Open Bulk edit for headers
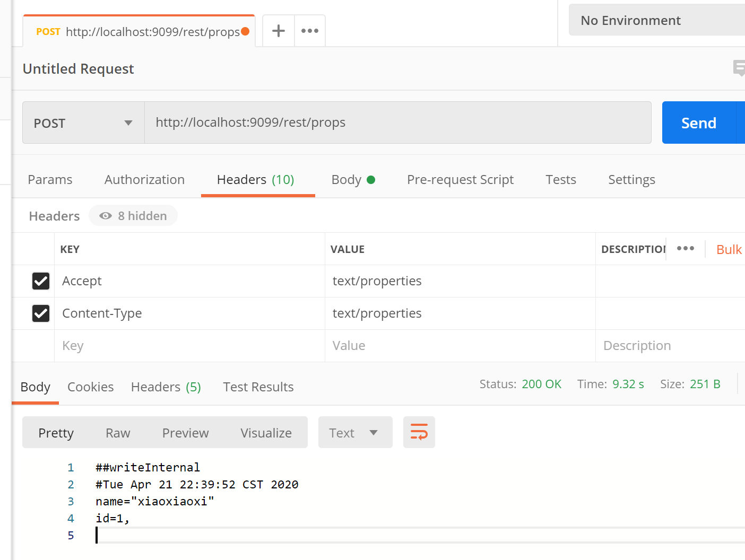 [x=729, y=250]
